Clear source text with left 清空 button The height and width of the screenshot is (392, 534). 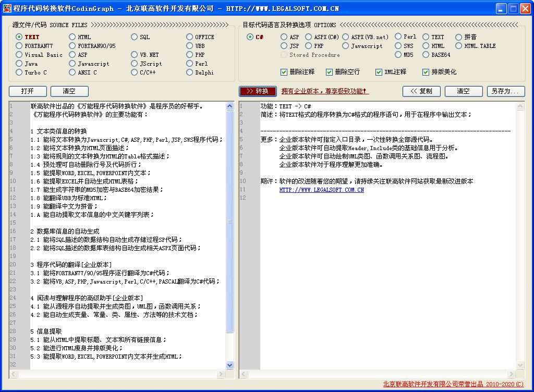(x=69, y=91)
